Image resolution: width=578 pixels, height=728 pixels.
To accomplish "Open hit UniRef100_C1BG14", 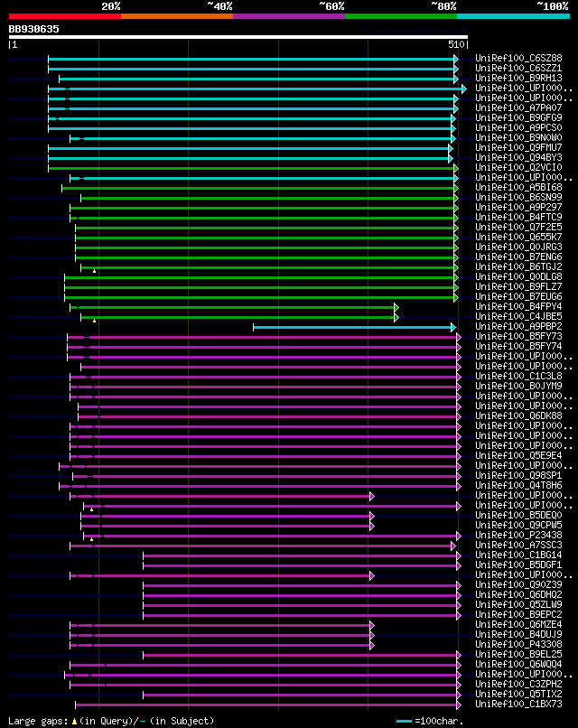I will (518, 555).
